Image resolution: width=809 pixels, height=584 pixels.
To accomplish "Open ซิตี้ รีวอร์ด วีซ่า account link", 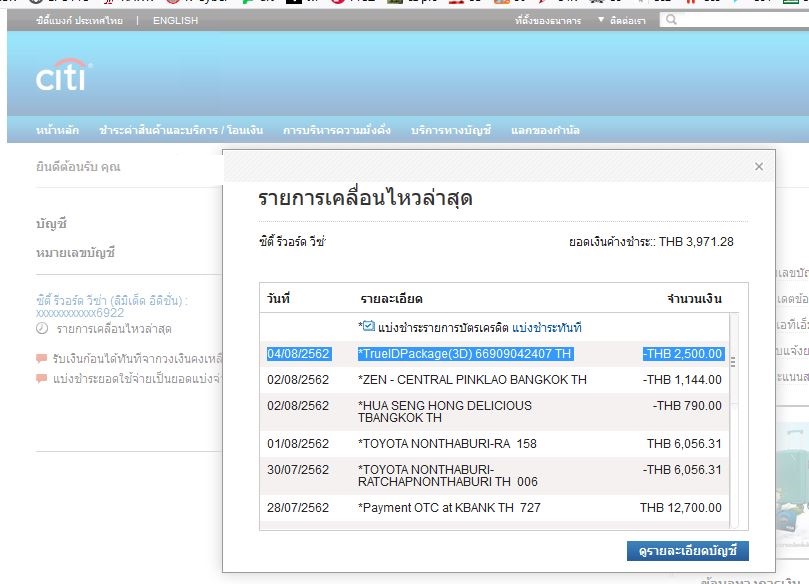I will pyautogui.click(x=111, y=306).
